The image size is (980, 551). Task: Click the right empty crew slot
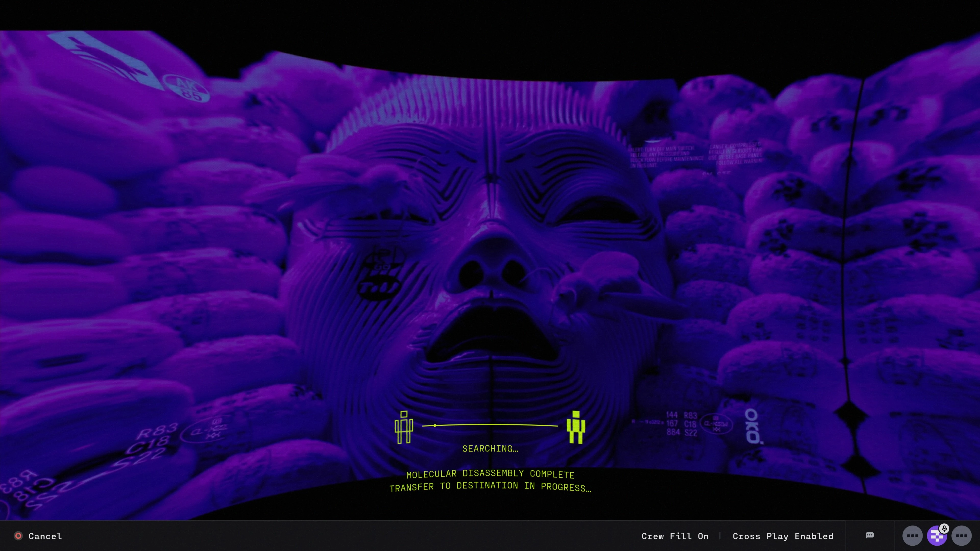click(961, 536)
